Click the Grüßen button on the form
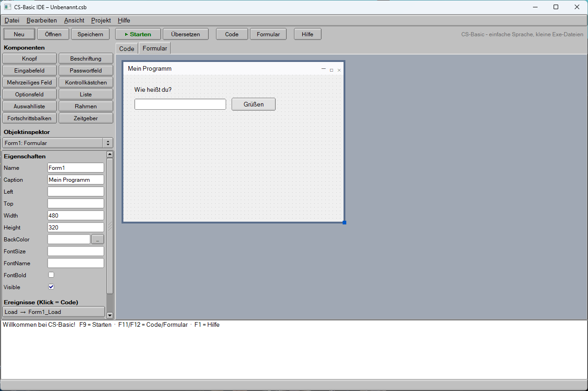Viewport: 588px width, 391px height. (x=254, y=104)
